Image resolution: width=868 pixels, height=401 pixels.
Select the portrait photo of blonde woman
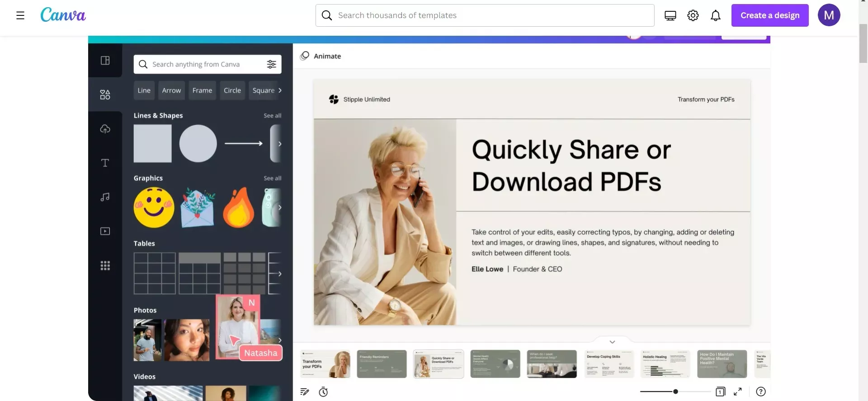385,222
